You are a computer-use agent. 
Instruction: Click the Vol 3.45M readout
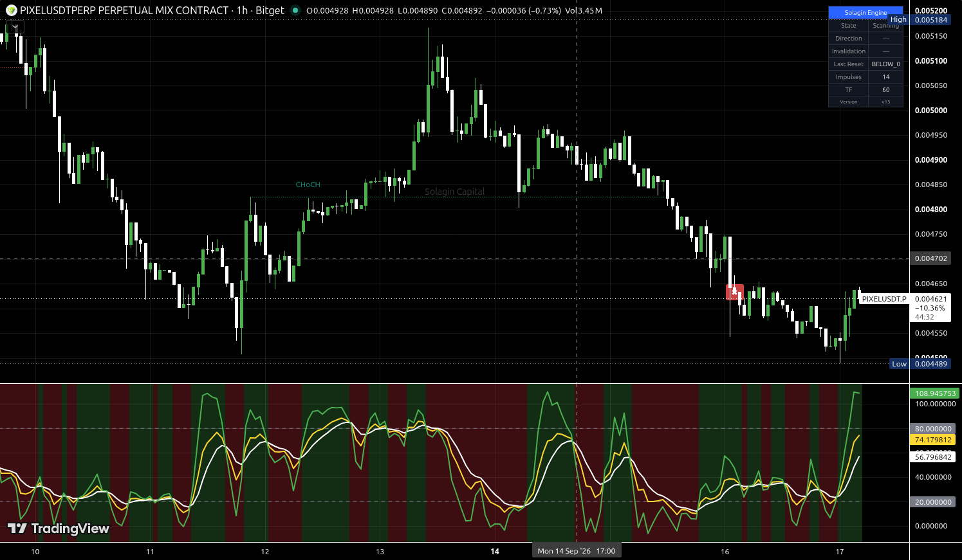tap(584, 11)
